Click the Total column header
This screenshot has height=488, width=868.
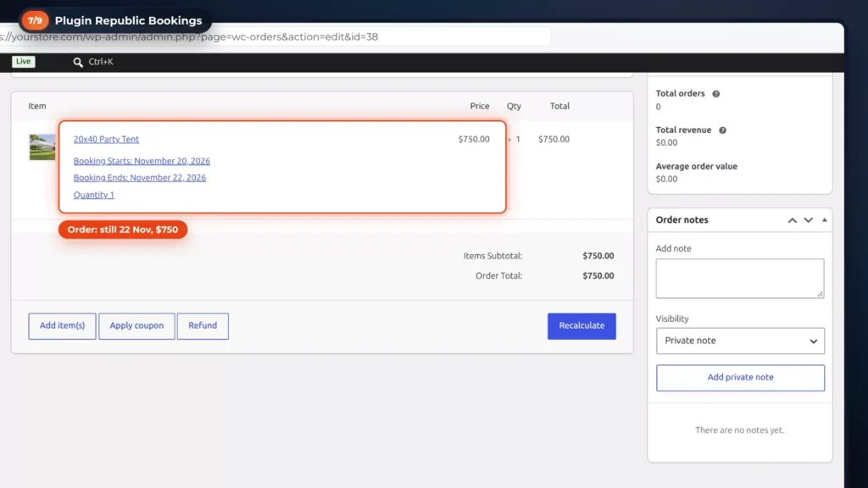(x=559, y=106)
